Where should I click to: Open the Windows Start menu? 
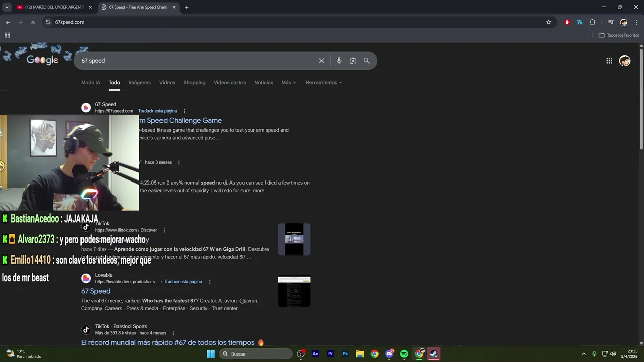click(x=211, y=354)
